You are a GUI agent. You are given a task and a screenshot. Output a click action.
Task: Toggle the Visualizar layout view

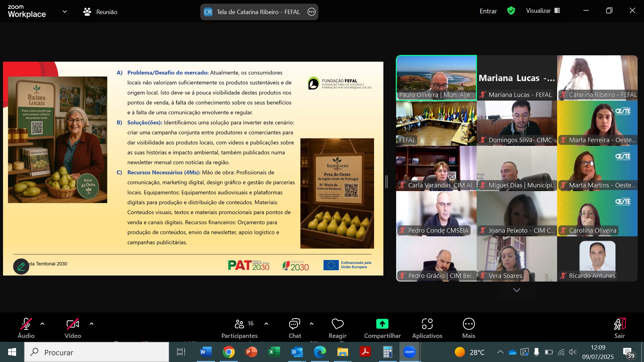[x=543, y=11]
